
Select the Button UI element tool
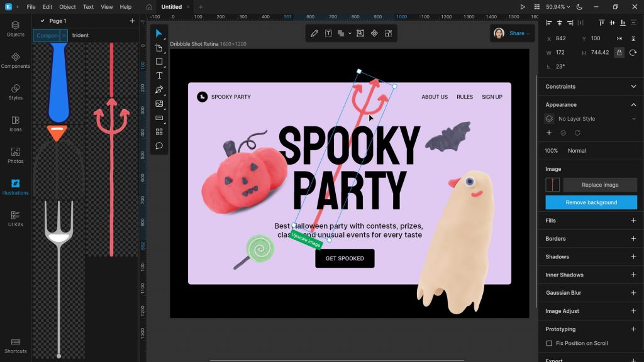(x=159, y=118)
